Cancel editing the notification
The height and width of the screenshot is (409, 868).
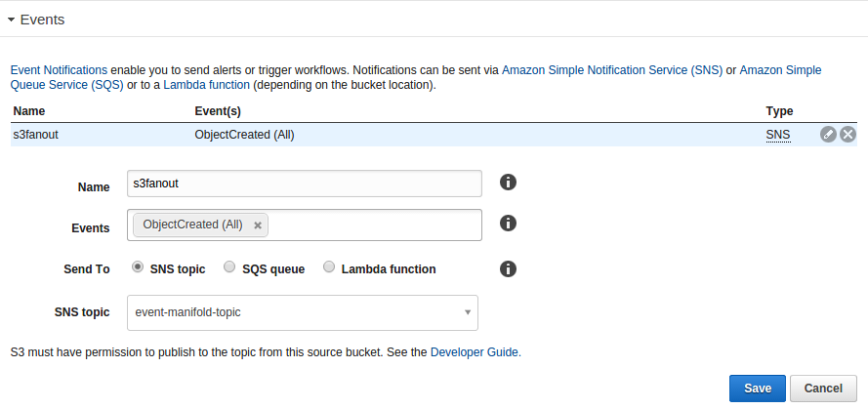click(823, 389)
